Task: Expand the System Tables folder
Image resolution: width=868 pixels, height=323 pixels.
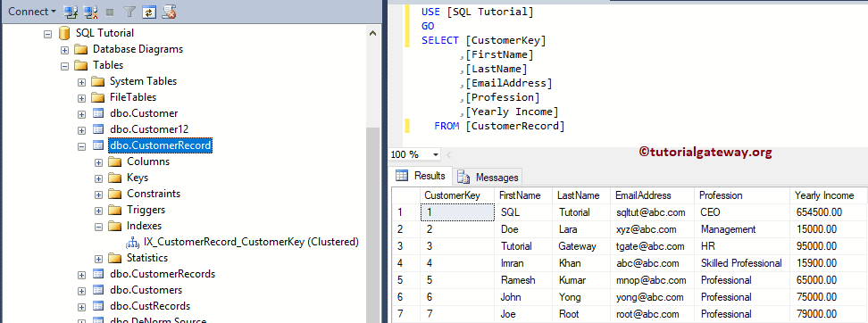Action: [x=82, y=82]
